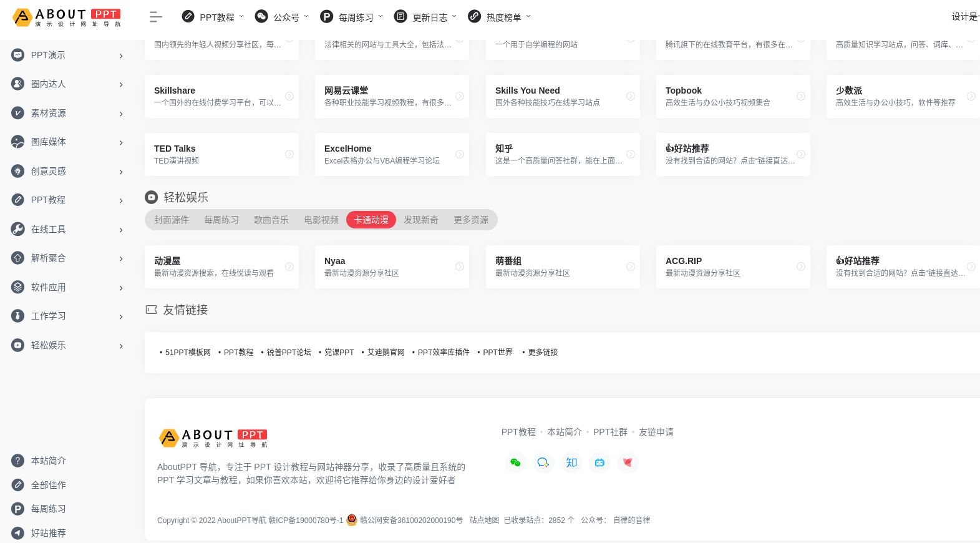Click the 每周练习 P icon in sidebar
The height and width of the screenshot is (543, 980).
pyautogui.click(x=18, y=509)
